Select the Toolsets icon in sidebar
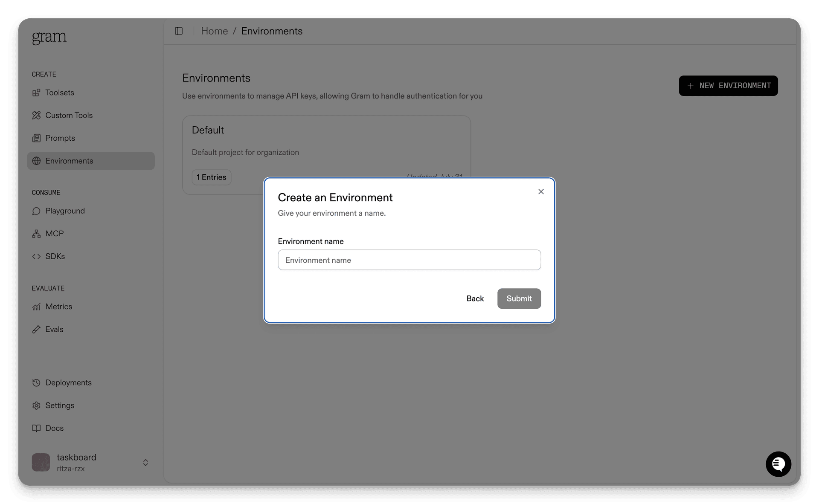This screenshot has height=504, width=819. [37, 93]
